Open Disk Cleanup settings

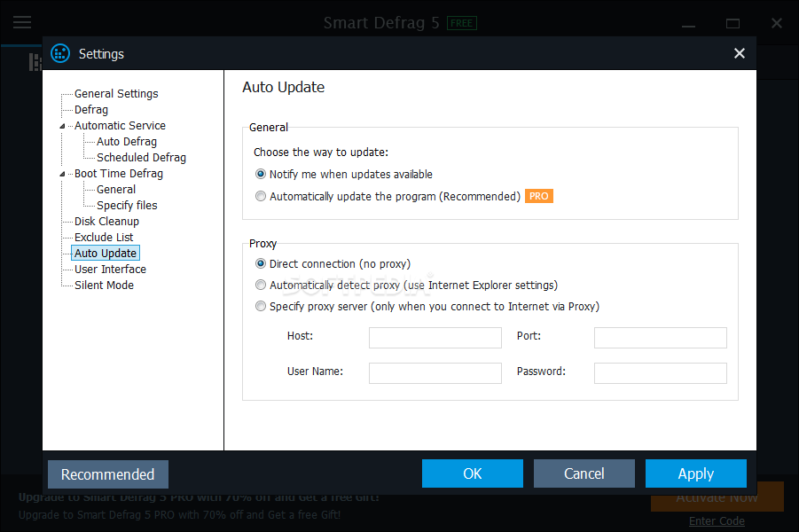point(106,221)
